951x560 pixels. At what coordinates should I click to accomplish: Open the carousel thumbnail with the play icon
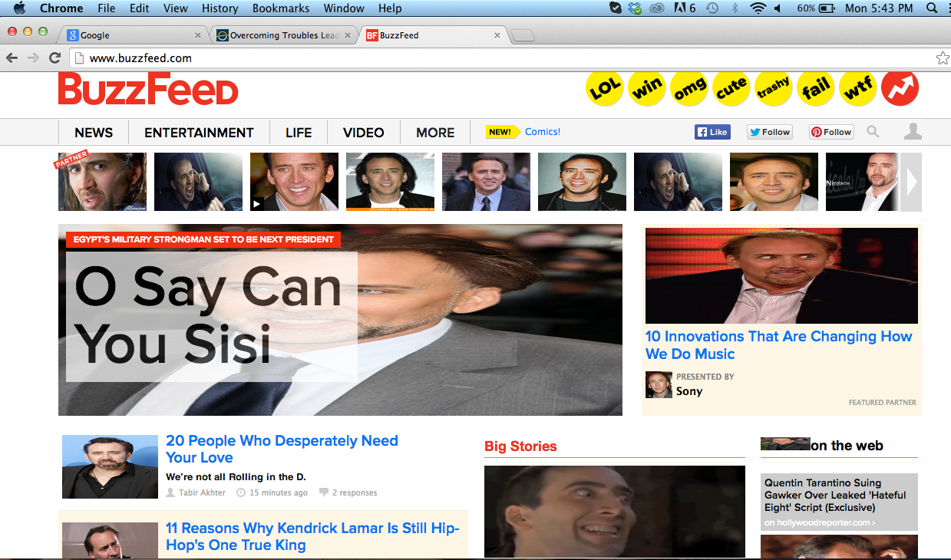294,182
